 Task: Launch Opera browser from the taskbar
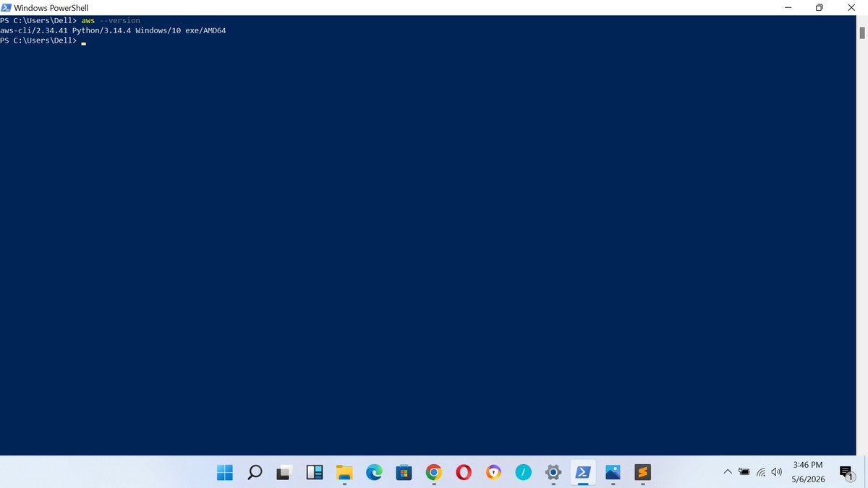[x=464, y=472]
